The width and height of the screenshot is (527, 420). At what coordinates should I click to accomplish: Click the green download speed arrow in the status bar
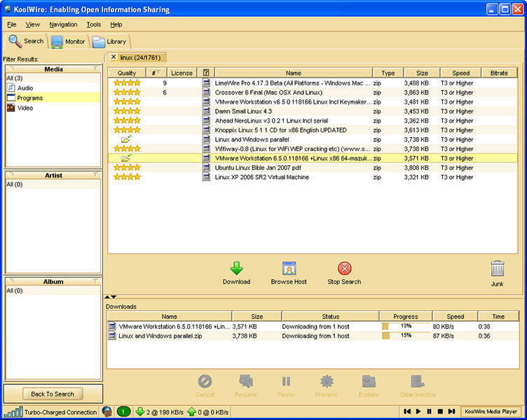pyautogui.click(x=140, y=412)
